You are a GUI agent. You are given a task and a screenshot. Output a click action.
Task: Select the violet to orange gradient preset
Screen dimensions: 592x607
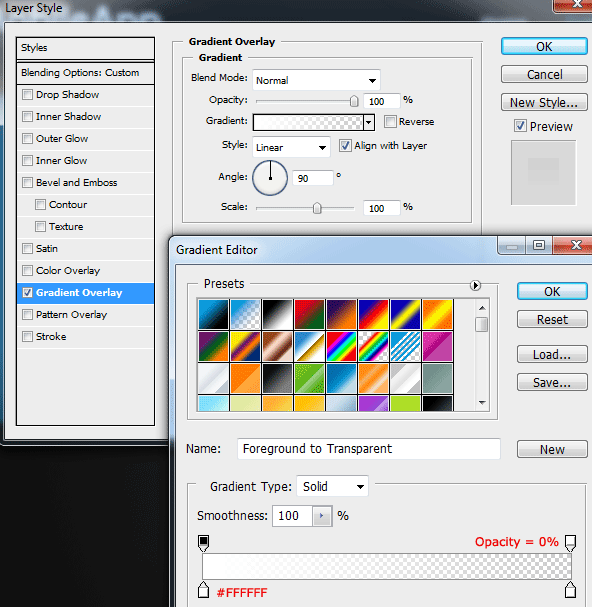coord(341,314)
